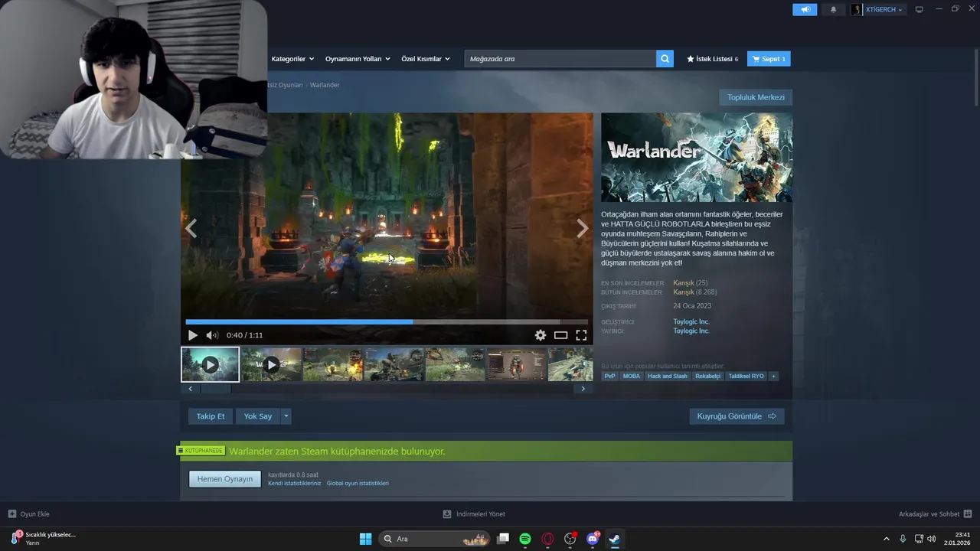
Task: Switch the video to fullscreen
Action: (581, 335)
